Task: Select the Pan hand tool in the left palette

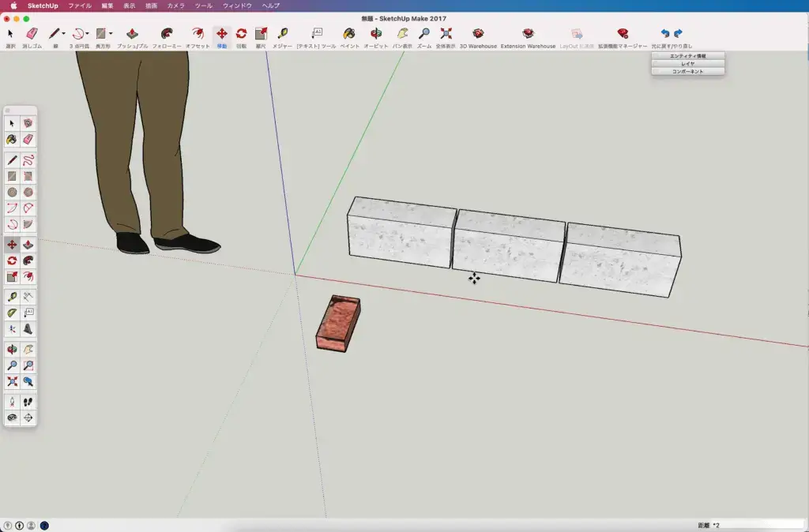Action: click(28, 350)
